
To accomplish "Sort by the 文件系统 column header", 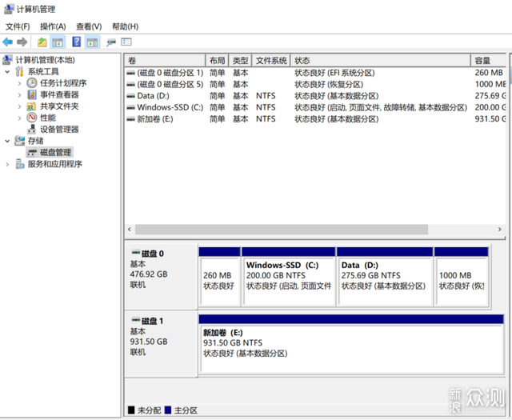I will (x=271, y=61).
